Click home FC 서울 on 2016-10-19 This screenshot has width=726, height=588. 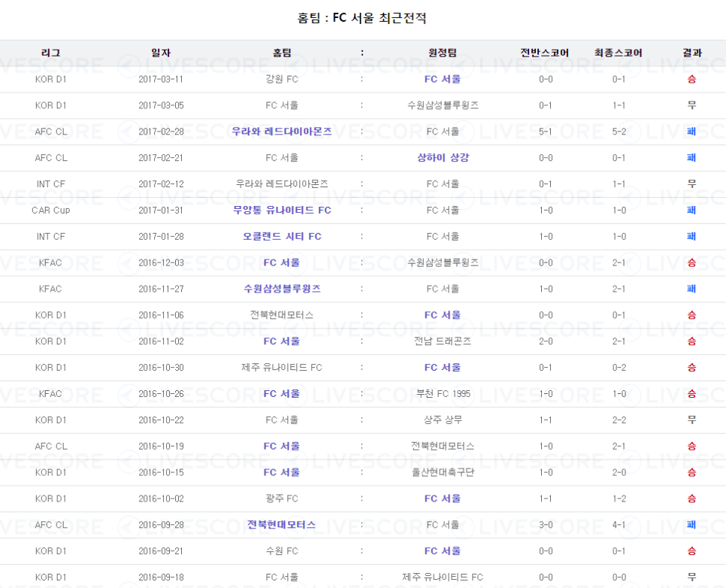tap(282, 446)
